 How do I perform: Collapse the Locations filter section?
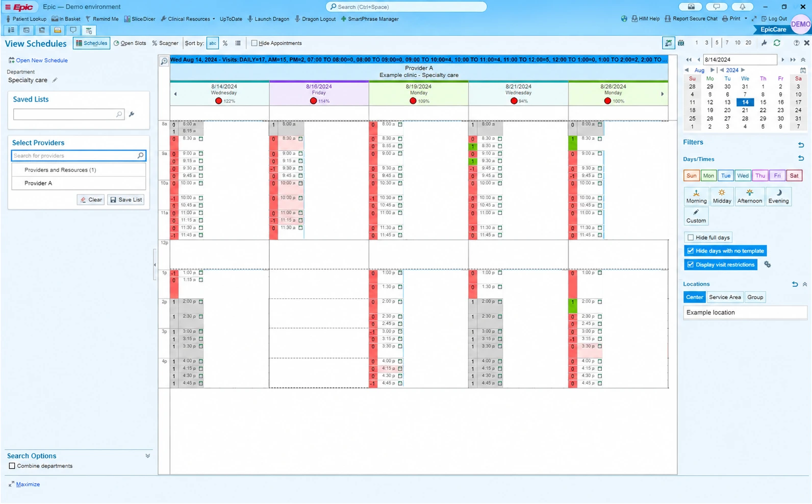click(x=805, y=284)
